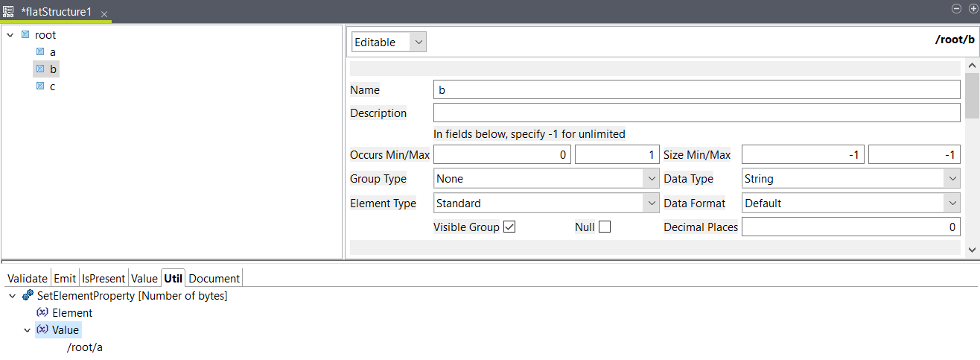This screenshot has height=360, width=980.
Task: Click the icon beside element a
Action: coord(40,52)
